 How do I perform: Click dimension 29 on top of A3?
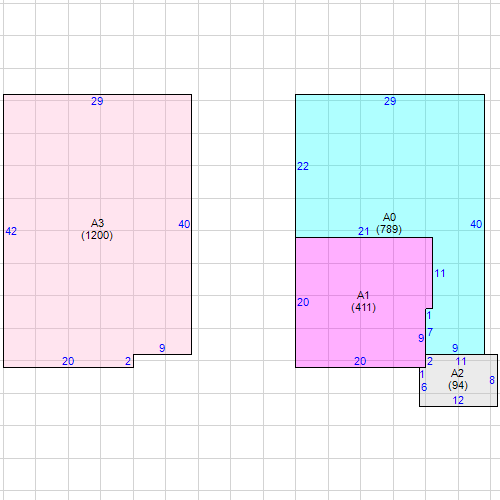97,101
